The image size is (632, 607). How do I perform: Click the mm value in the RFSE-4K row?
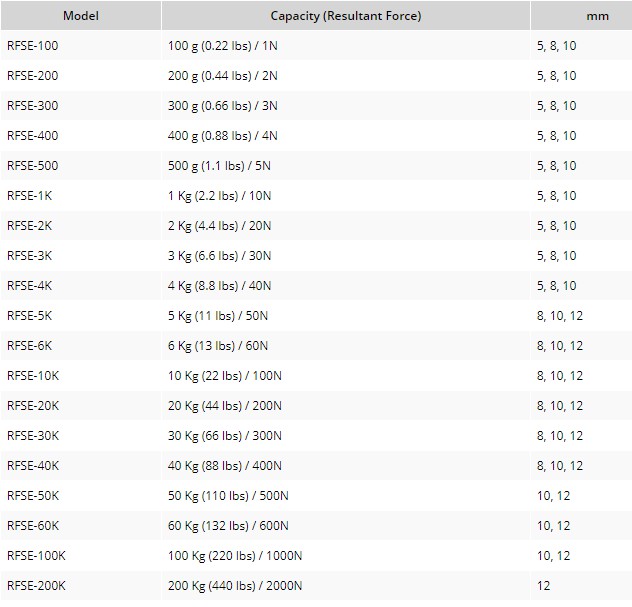coord(556,286)
